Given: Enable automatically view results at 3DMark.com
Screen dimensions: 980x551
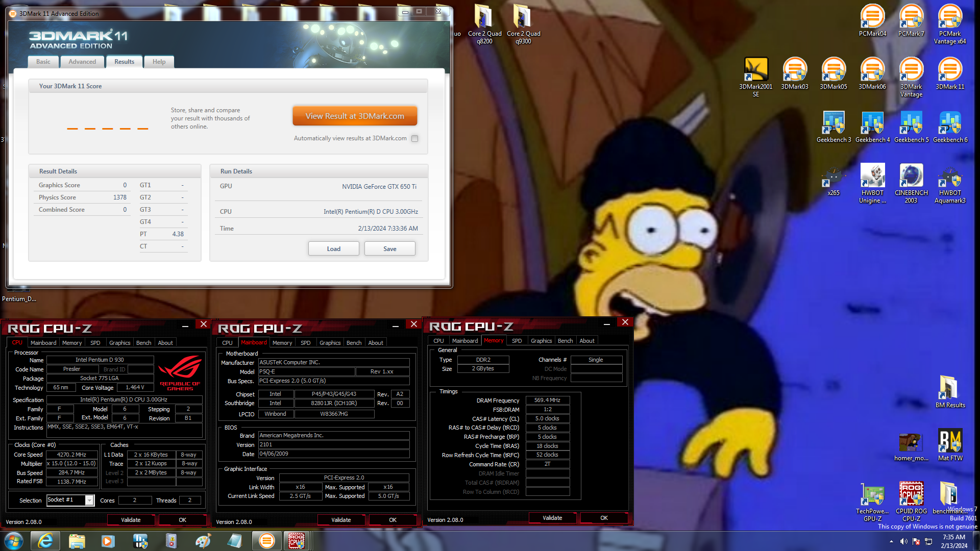Looking at the screenshot, I should pos(415,138).
